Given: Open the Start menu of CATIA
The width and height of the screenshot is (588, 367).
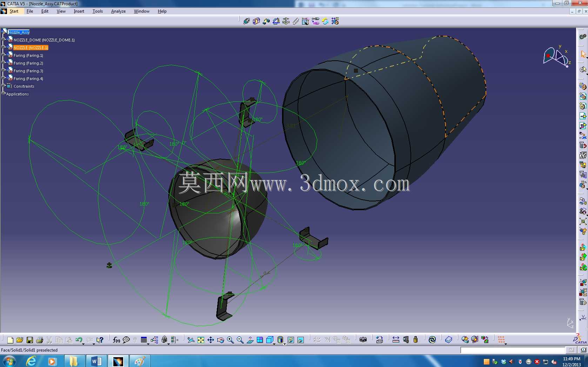Looking at the screenshot, I should pyautogui.click(x=14, y=11).
